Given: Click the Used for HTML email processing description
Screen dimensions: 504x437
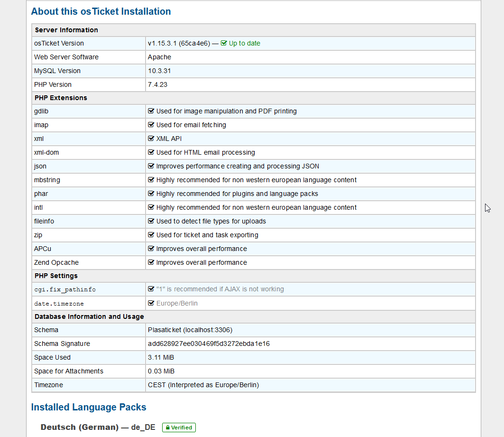Looking at the screenshot, I should tap(205, 152).
